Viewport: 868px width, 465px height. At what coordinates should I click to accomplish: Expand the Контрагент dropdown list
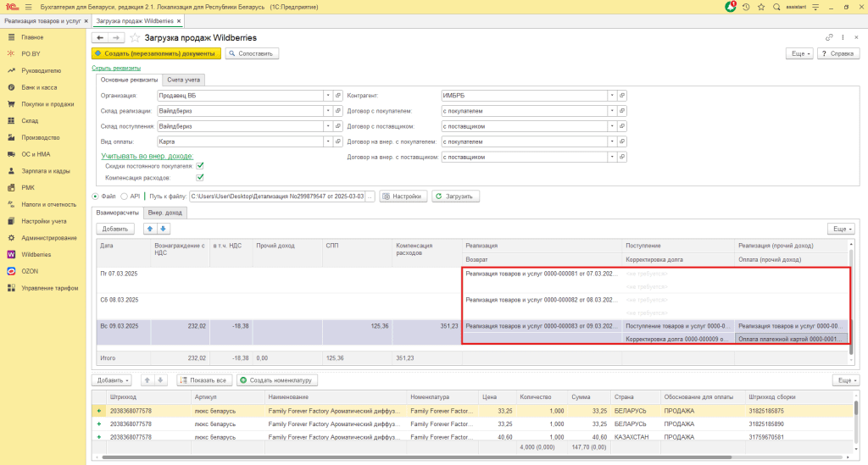pos(610,96)
